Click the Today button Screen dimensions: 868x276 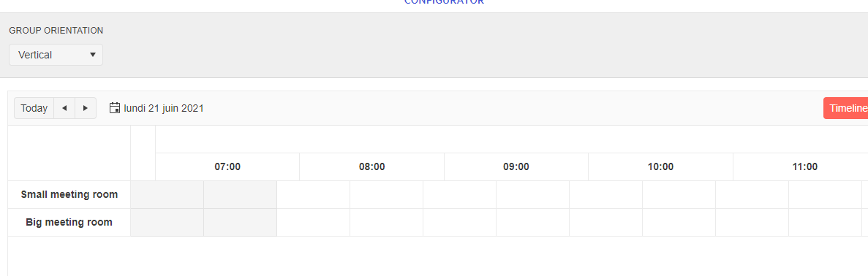tap(34, 108)
